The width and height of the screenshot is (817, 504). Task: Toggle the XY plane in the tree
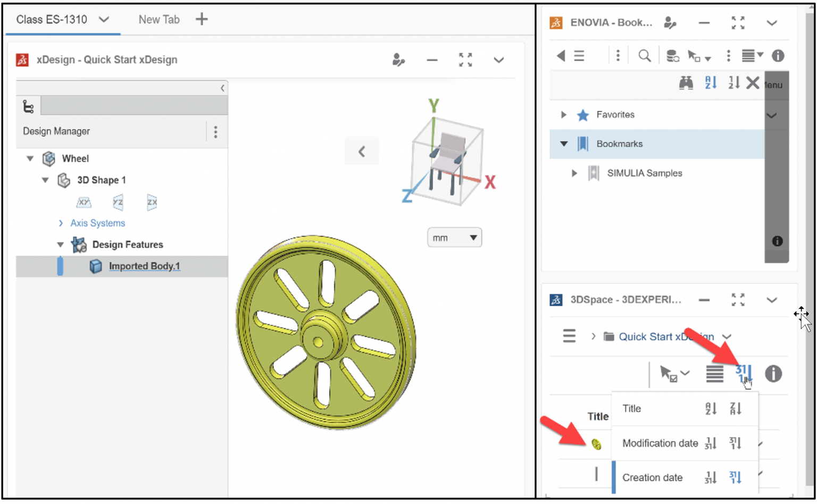pyautogui.click(x=84, y=202)
